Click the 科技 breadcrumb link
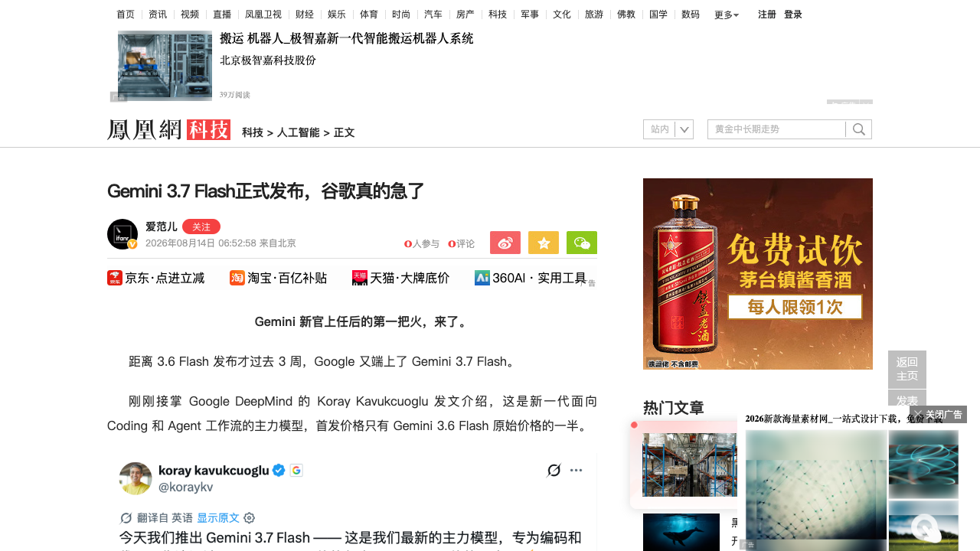This screenshot has height=551, width=980. click(x=253, y=132)
